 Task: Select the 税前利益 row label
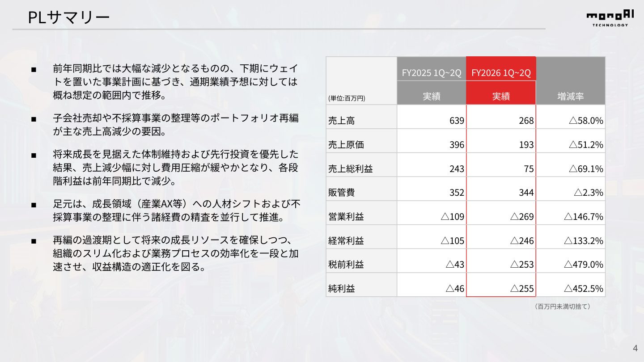[x=361, y=261]
